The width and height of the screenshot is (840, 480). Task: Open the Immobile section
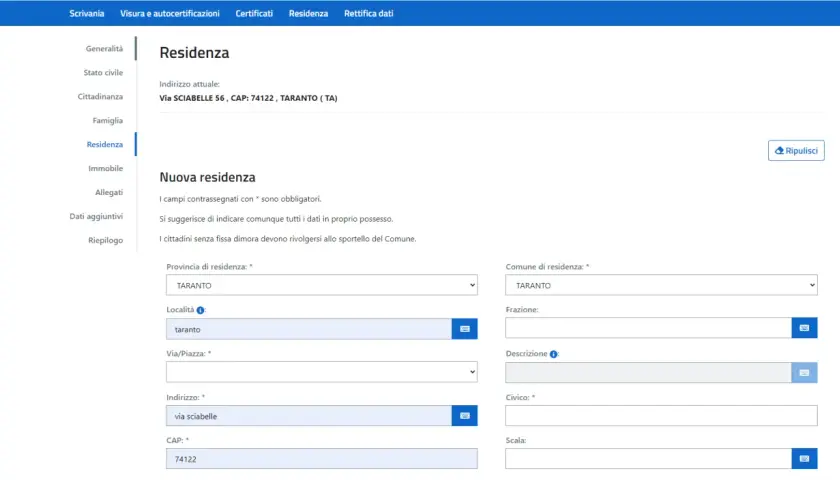106,168
